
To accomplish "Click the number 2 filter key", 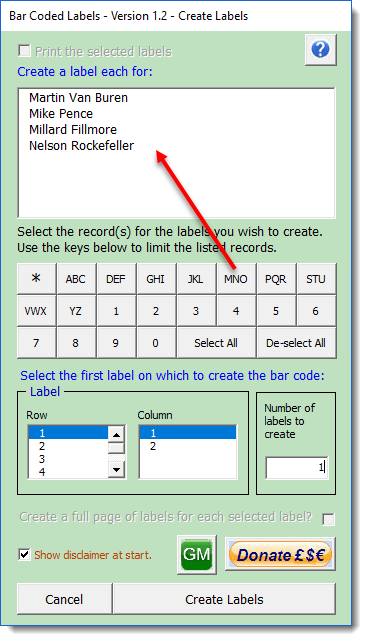I will point(156,311).
